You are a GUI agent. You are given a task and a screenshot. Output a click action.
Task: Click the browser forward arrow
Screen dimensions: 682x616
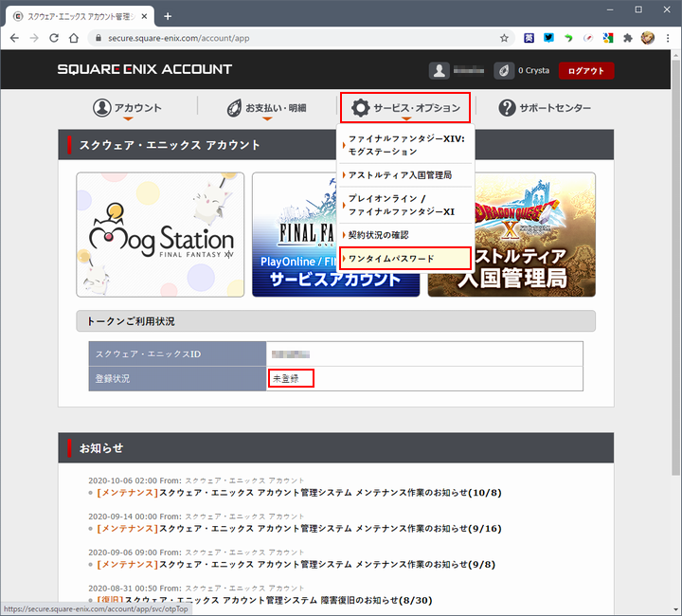tap(34, 38)
